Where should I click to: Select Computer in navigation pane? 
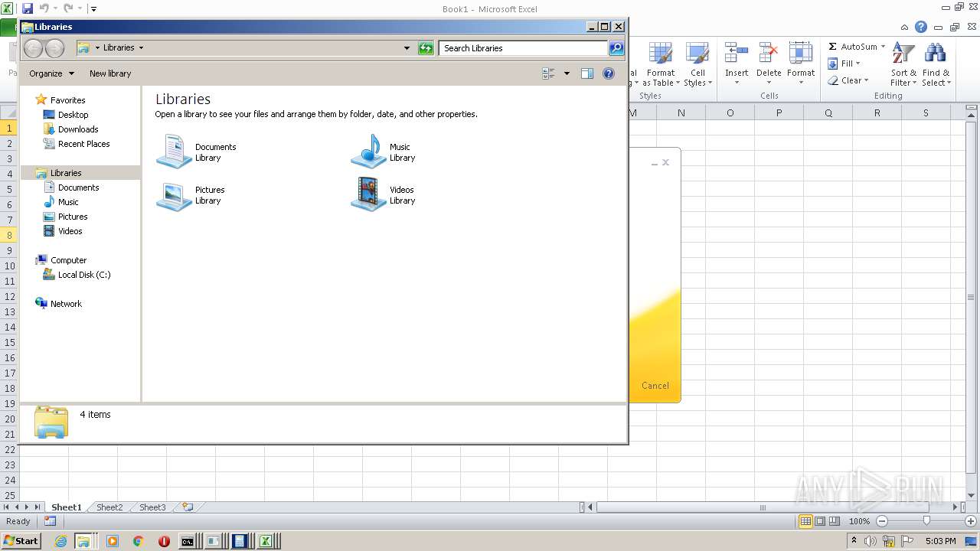[x=68, y=260]
